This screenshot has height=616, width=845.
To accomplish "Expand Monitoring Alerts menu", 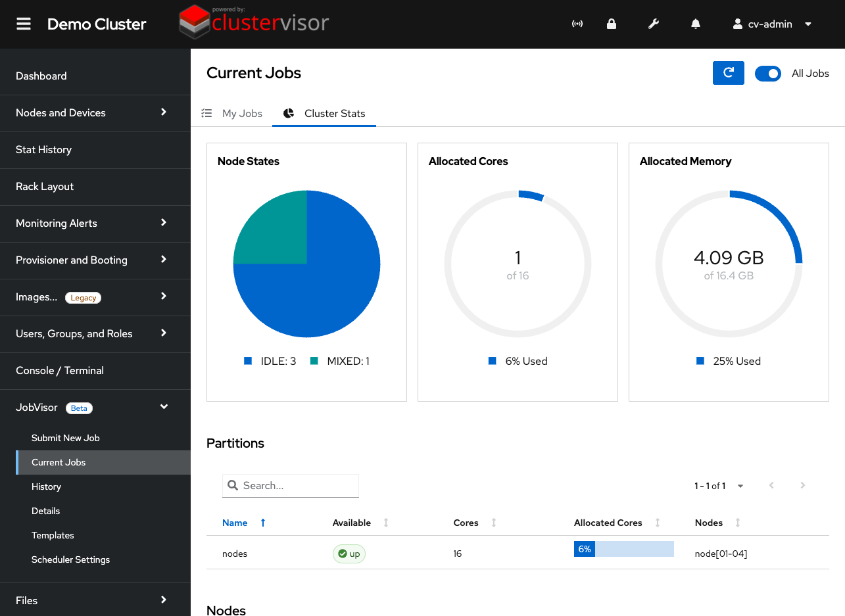I will coord(95,224).
